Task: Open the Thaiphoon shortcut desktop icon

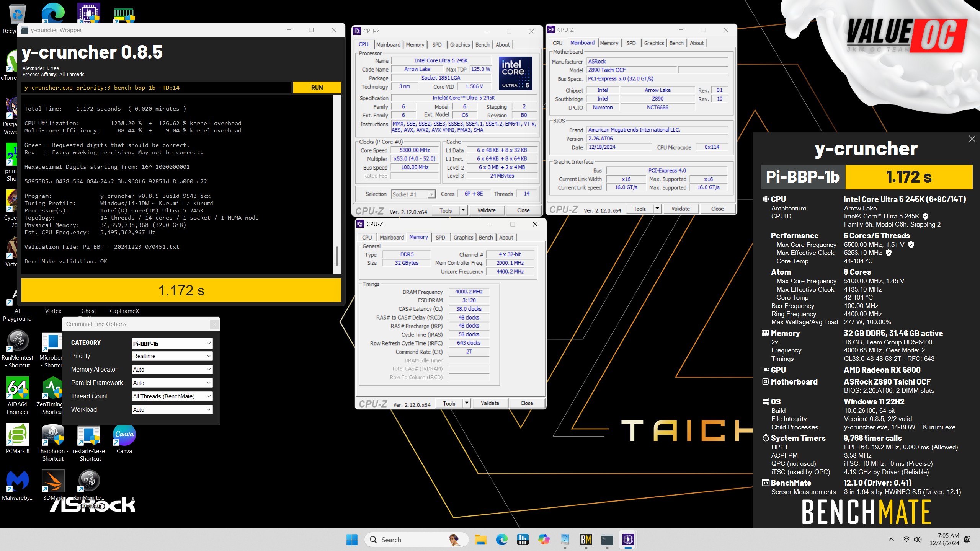Action: tap(53, 442)
